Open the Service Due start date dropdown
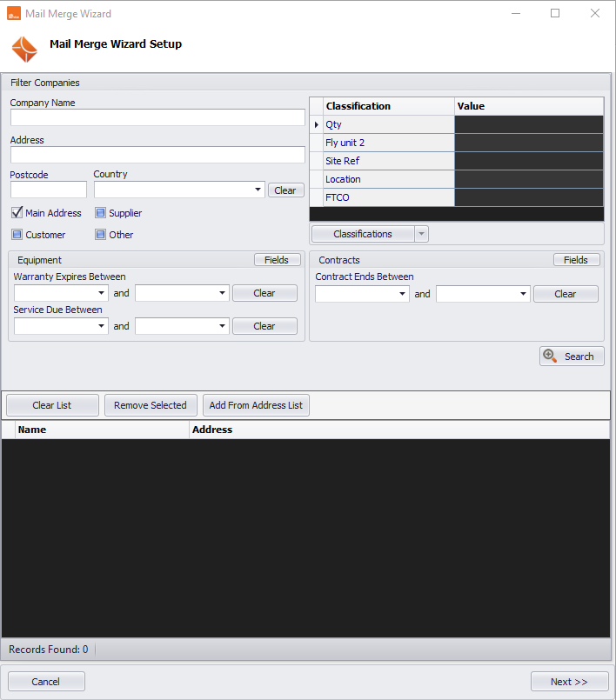The height and width of the screenshot is (700, 616). point(102,326)
